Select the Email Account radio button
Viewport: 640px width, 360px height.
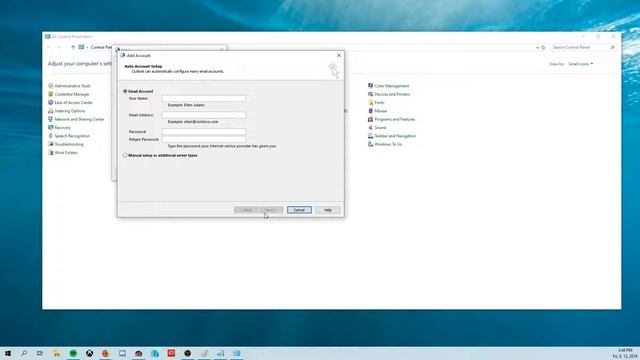pos(125,91)
